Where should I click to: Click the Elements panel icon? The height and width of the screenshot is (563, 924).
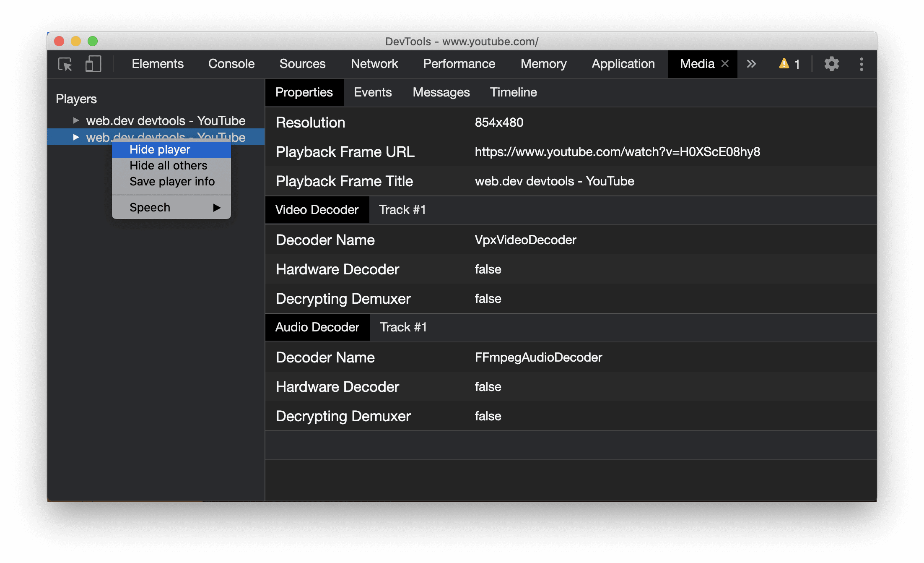(157, 64)
